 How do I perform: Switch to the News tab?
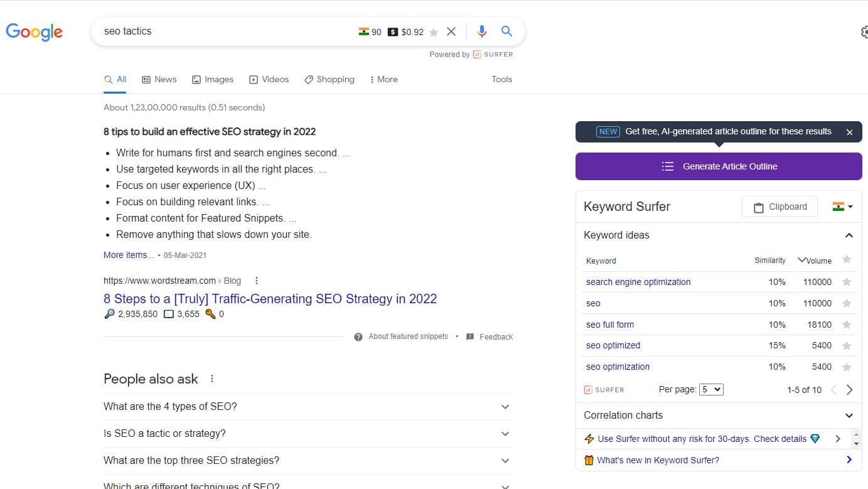click(x=159, y=79)
